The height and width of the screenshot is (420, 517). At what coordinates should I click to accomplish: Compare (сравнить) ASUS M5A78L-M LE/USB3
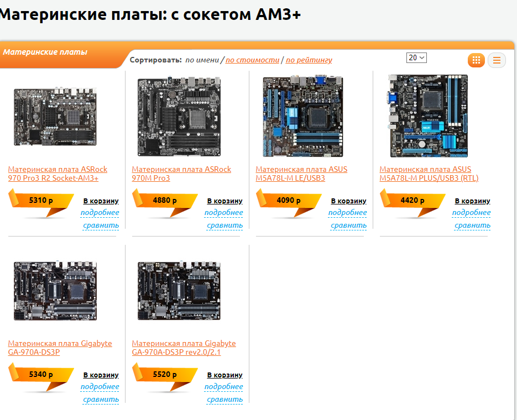(x=348, y=225)
